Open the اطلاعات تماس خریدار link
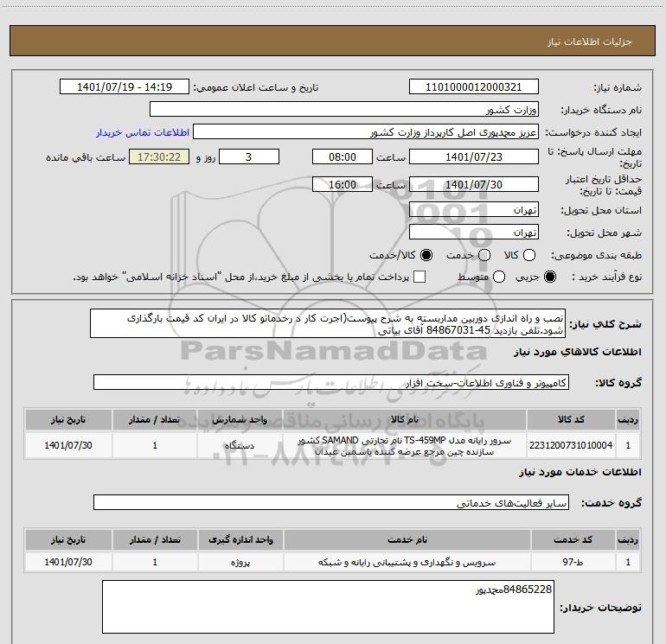The image size is (666, 644). click(143, 132)
